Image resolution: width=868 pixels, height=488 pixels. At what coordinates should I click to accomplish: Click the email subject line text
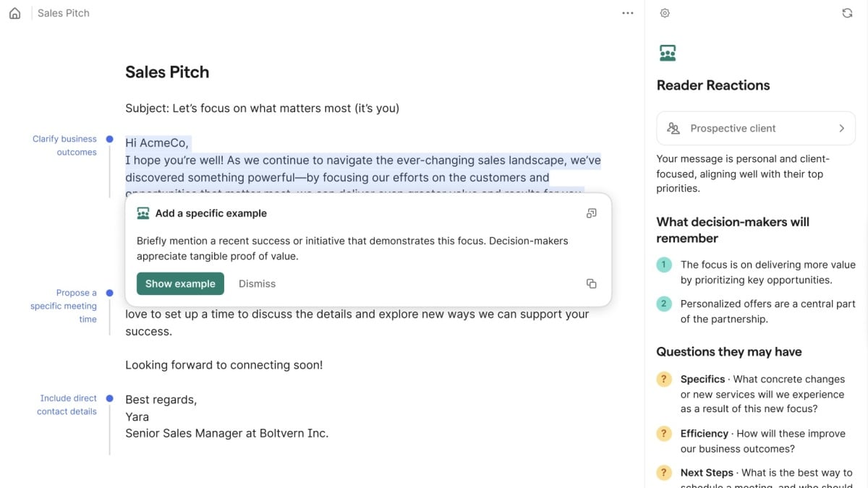(x=262, y=108)
